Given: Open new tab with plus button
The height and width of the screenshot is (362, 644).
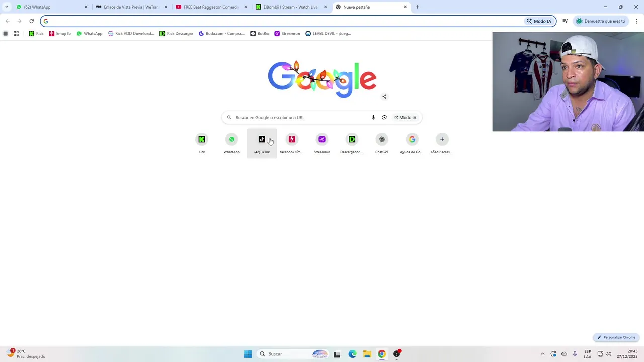Looking at the screenshot, I should click(x=417, y=7).
